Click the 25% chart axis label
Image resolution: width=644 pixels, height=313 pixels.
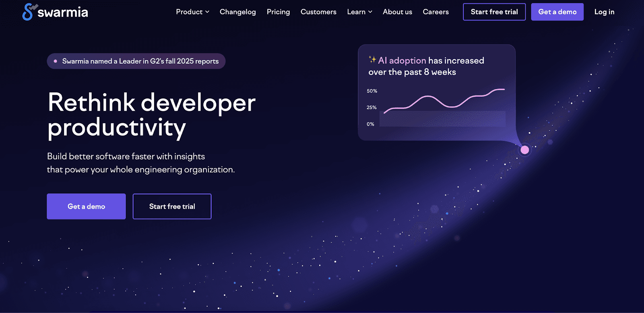372,108
